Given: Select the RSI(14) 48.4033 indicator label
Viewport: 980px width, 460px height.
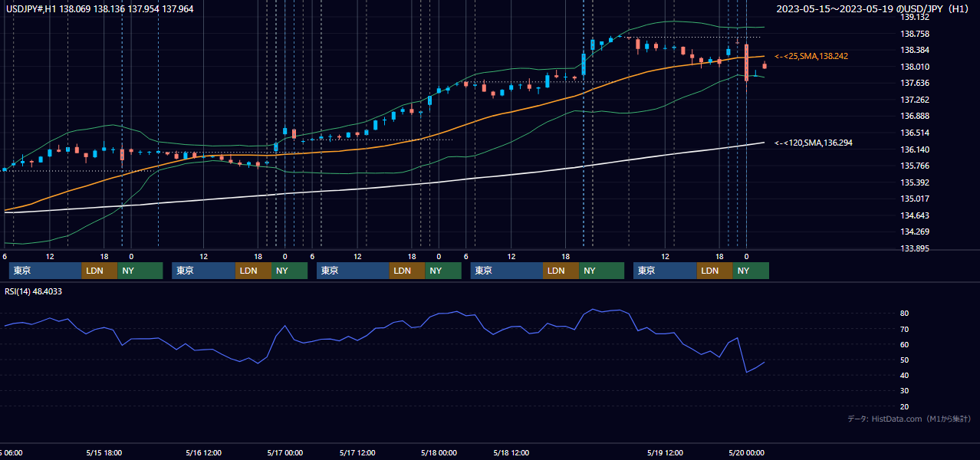Looking at the screenshot, I should pos(34,291).
